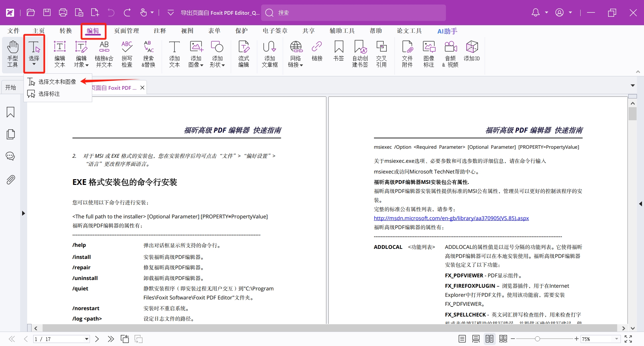Click 添加文章框 tool
Image resolution: width=644 pixels, height=346 pixels.
270,54
